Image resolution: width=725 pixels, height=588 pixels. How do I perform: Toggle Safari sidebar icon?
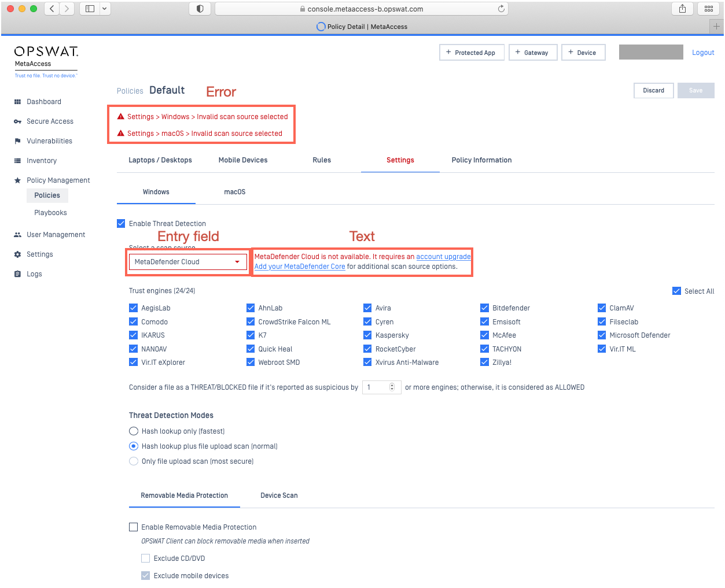[90, 9]
